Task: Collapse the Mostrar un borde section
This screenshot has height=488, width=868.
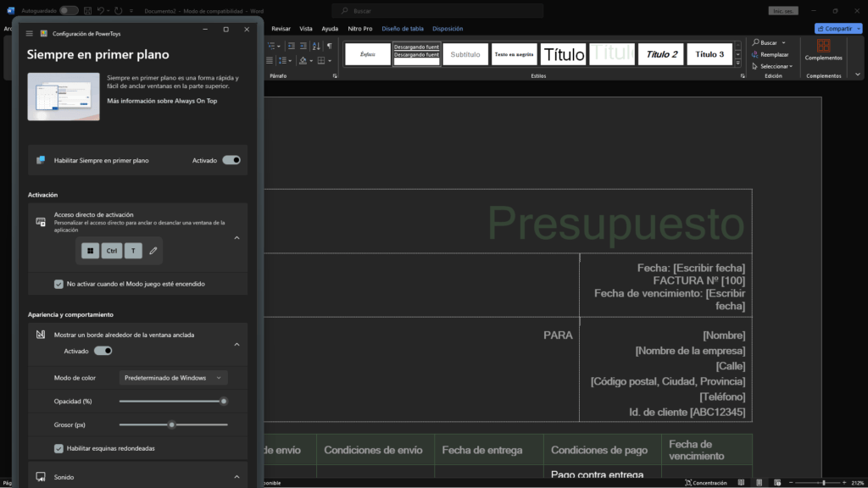Action: [237, 345]
